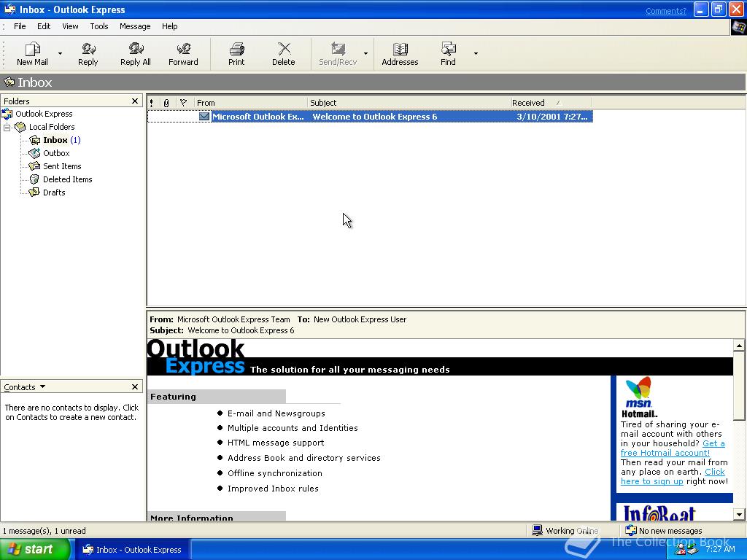
Task: Click the 3/10/2001 received date cell
Action: [x=551, y=117]
